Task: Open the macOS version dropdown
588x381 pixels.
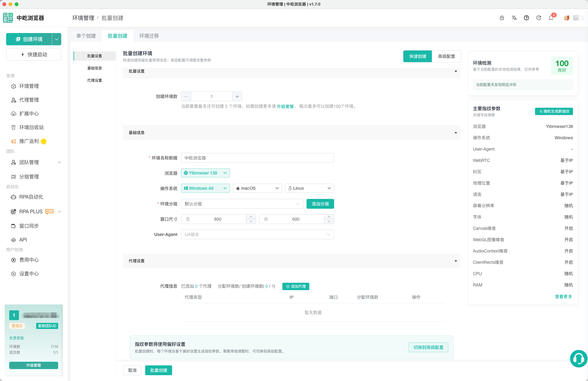Action: 258,188
